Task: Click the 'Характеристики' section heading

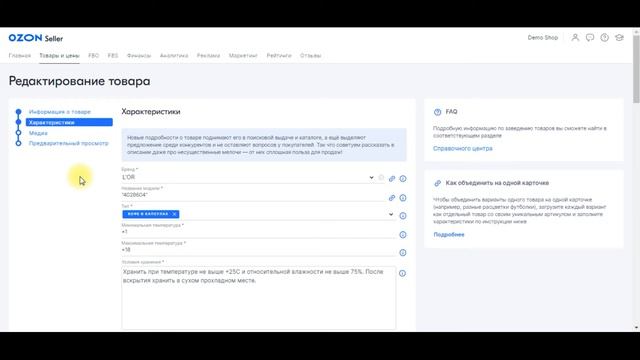Action: click(151, 112)
